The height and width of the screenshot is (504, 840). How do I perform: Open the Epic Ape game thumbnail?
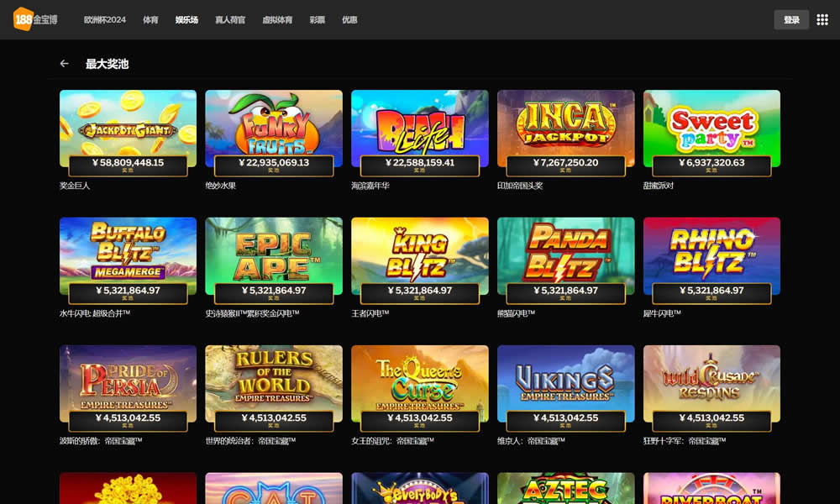click(x=274, y=256)
